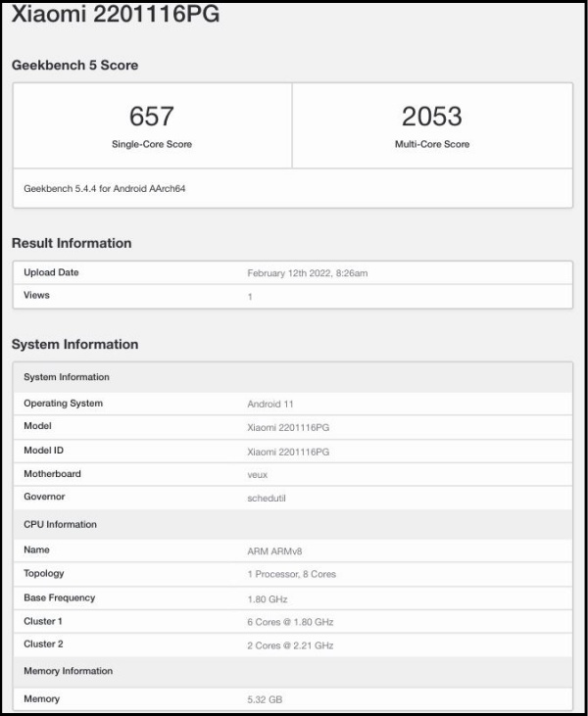Click the Governor value schedutil
The image size is (588, 716).
click(x=265, y=499)
